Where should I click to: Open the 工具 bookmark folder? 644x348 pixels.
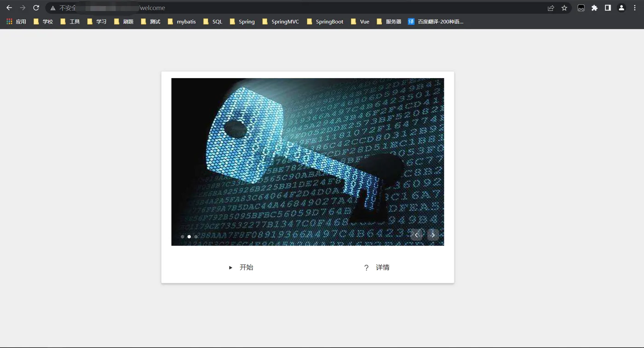tap(70, 22)
